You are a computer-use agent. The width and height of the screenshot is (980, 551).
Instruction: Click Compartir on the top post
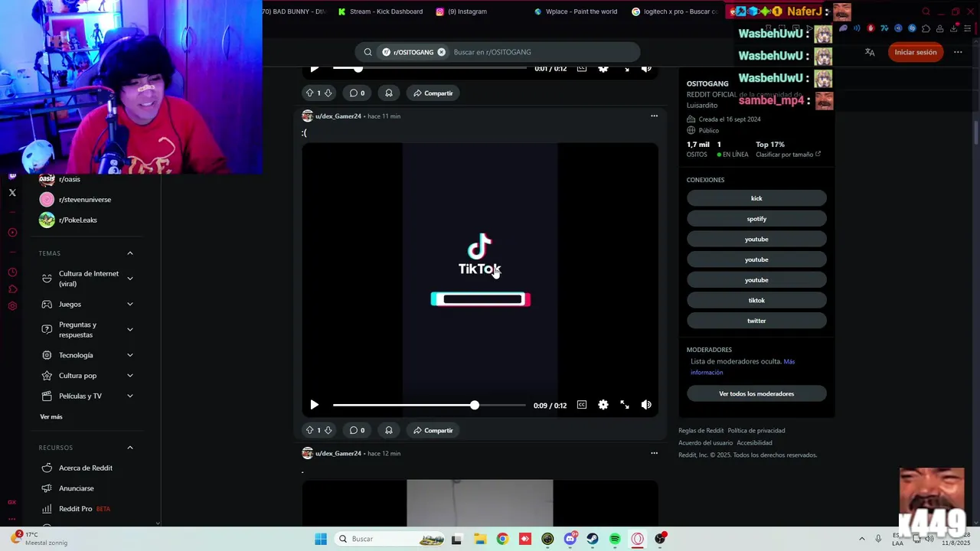tap(433, 93)
